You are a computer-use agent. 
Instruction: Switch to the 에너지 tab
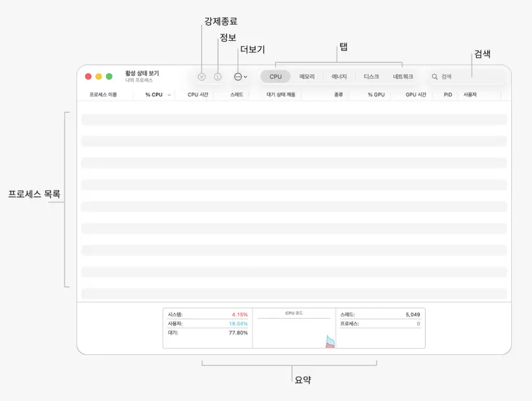tap(339, 77)
